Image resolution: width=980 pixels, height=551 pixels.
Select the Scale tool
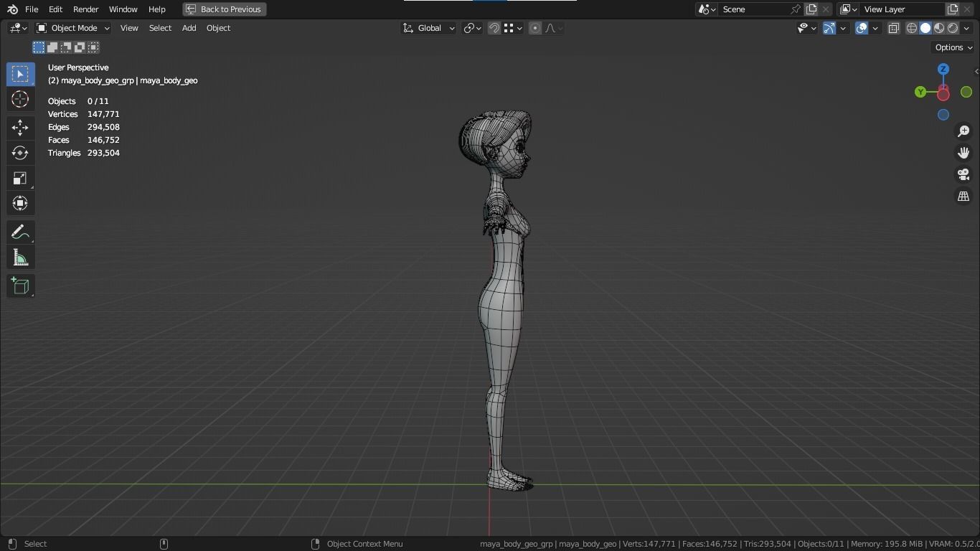[x=20, y=178]
